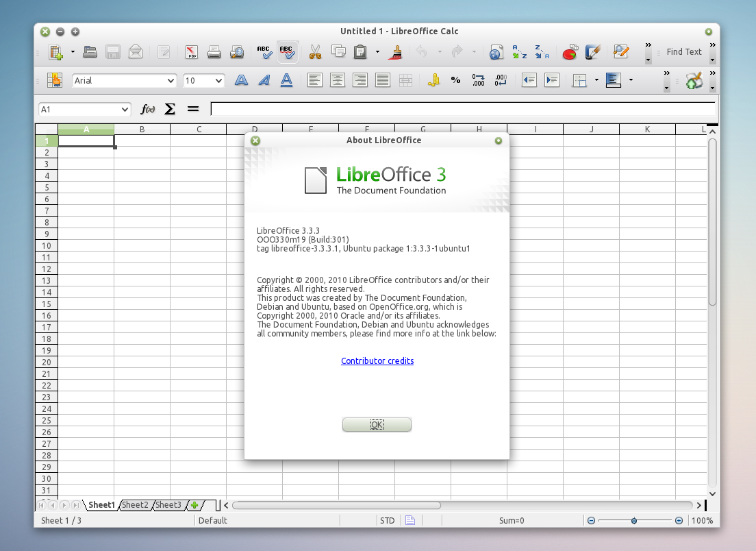Zoom out with the minus button
Image resolution: width=756 pixels, height=551 pixels.
591,521
